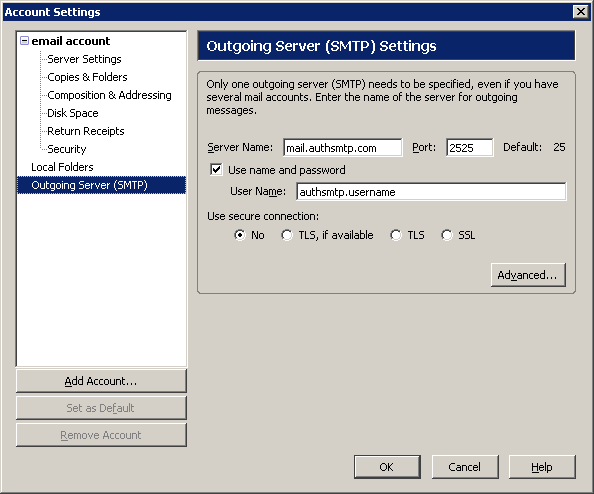Open the Advanced... settings dialog
Image resolution: width=594 pixels, height=494 pixels.
point(528,275)
